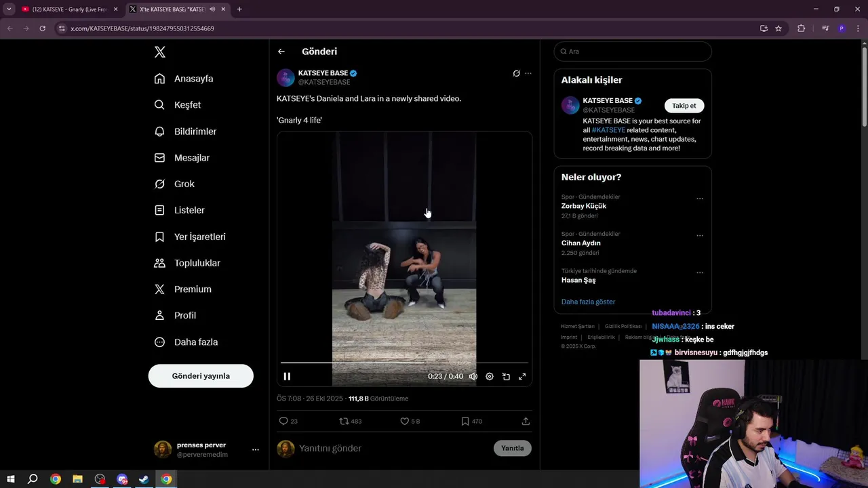
Task: Open Listeler page
Action: [x=179, y=210]
